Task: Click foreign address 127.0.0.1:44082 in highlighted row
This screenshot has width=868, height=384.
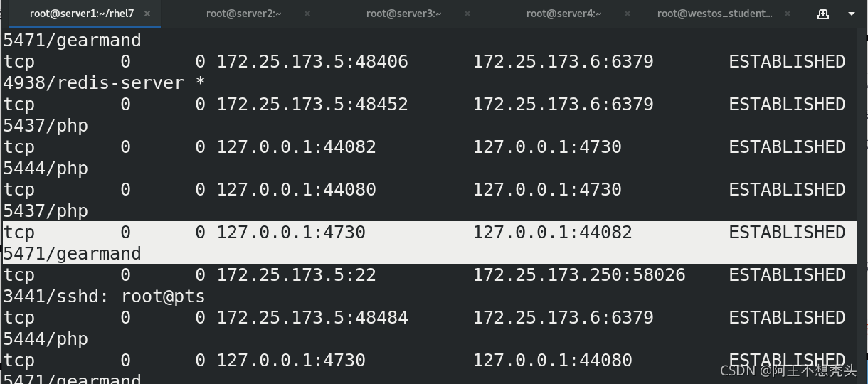Action: click(x=552, y=233)
